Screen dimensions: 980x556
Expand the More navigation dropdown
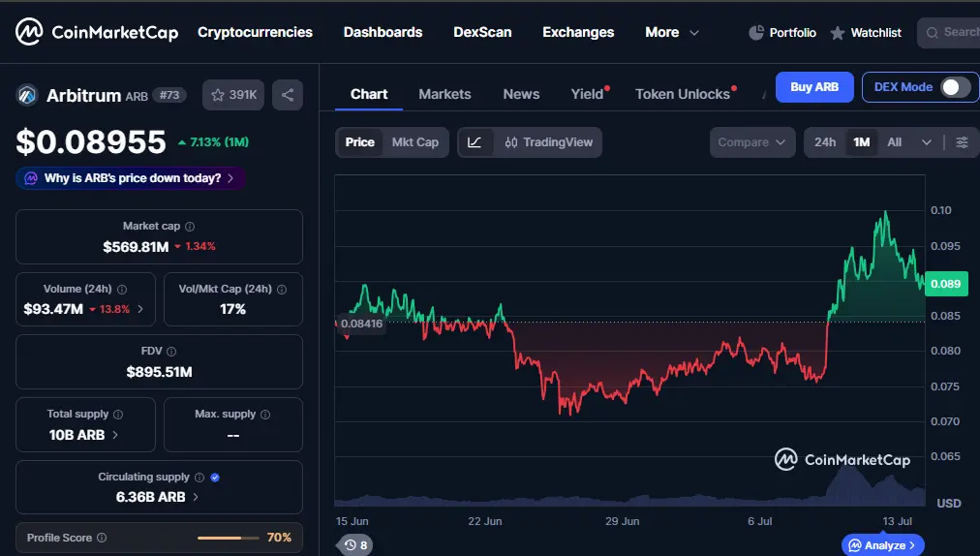(x=672, y=33)
